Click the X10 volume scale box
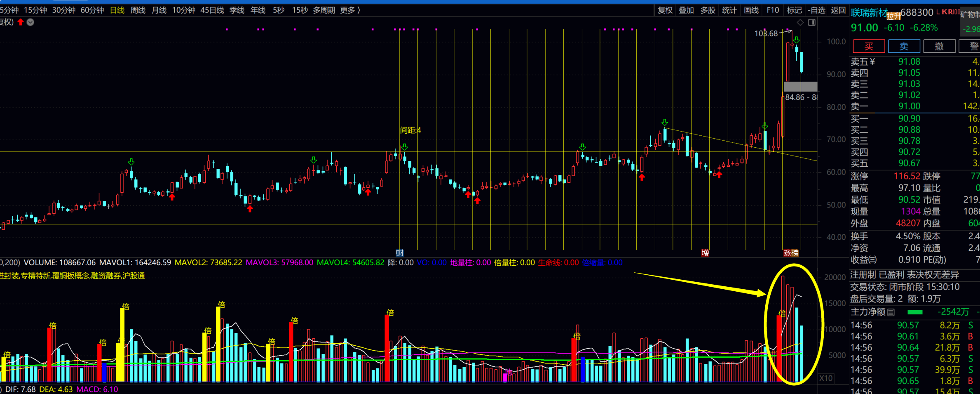The image size is (980, 394). (x=826, y=378)
